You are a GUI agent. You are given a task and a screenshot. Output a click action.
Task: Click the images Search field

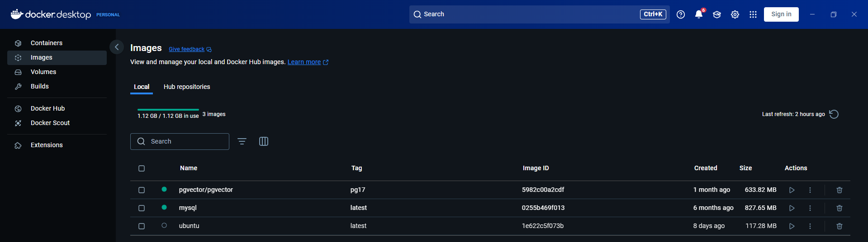(x=180, y=141)
